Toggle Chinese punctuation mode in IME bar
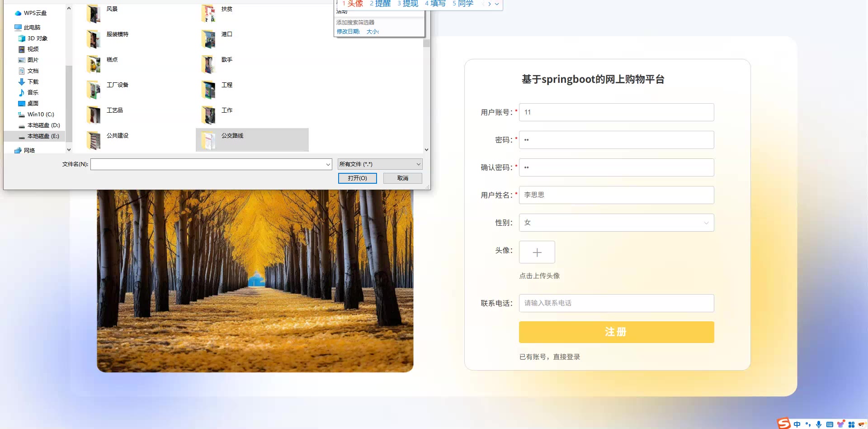This screenshot has height=429, width=868. pyautogui.click(x=808, y=424)
